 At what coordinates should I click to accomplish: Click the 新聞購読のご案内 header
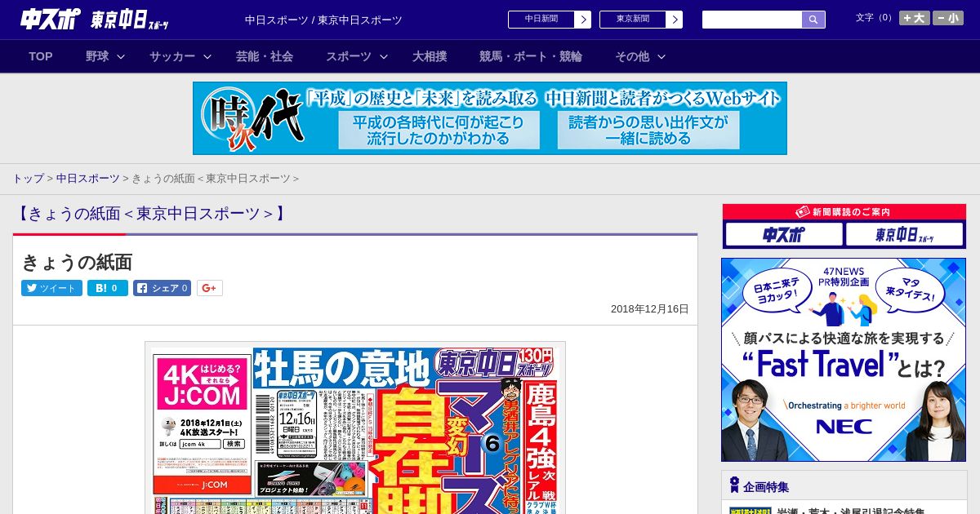pyautogui.click(x=844, y=212)
